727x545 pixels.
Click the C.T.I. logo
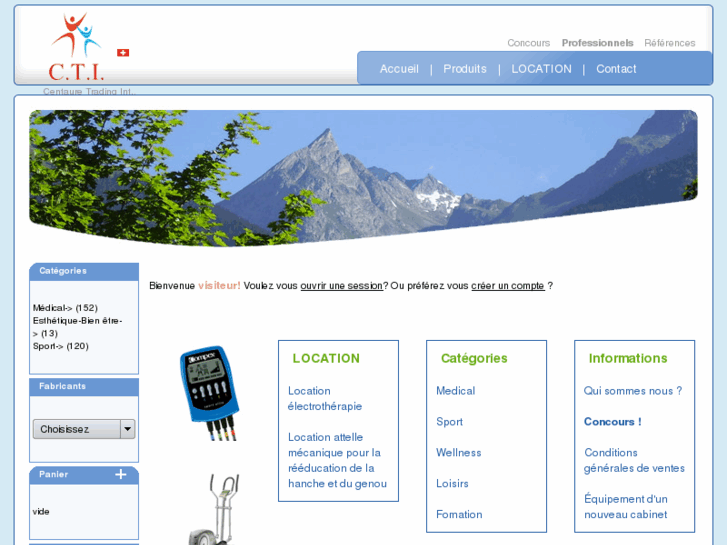(x=77, y=47)
